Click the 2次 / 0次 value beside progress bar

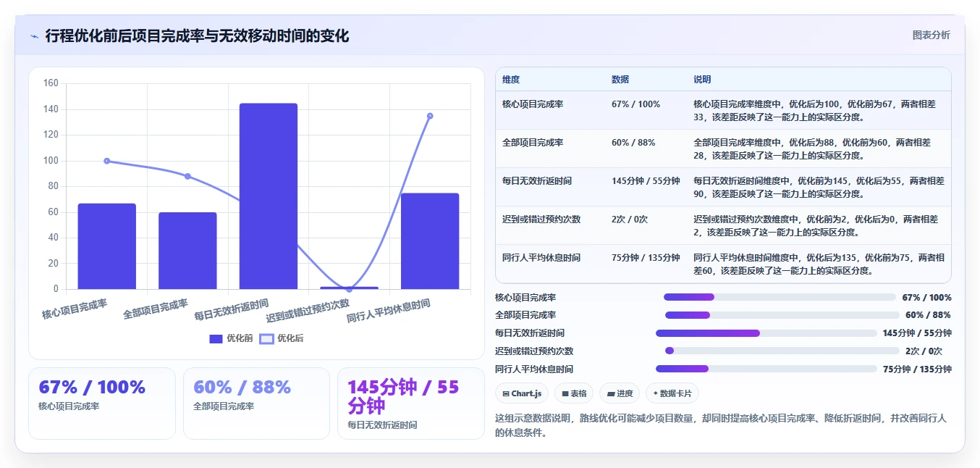click(924, 351)
